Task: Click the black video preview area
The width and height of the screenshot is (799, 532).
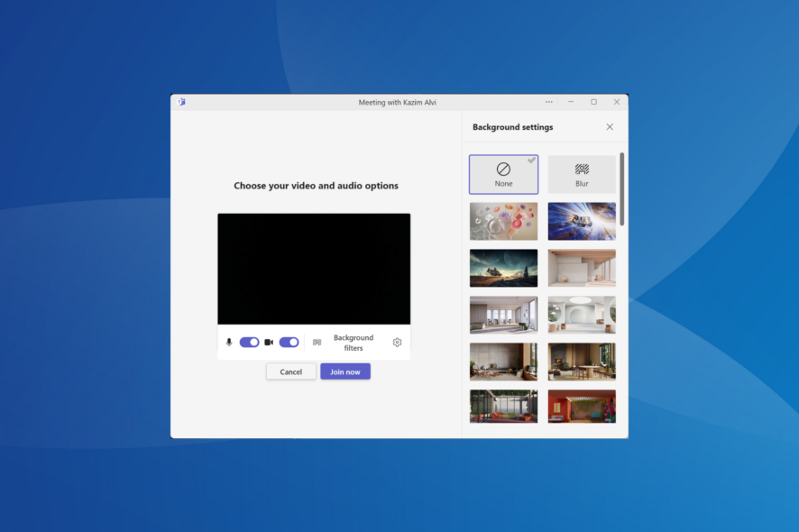Action: click(314, 269)
